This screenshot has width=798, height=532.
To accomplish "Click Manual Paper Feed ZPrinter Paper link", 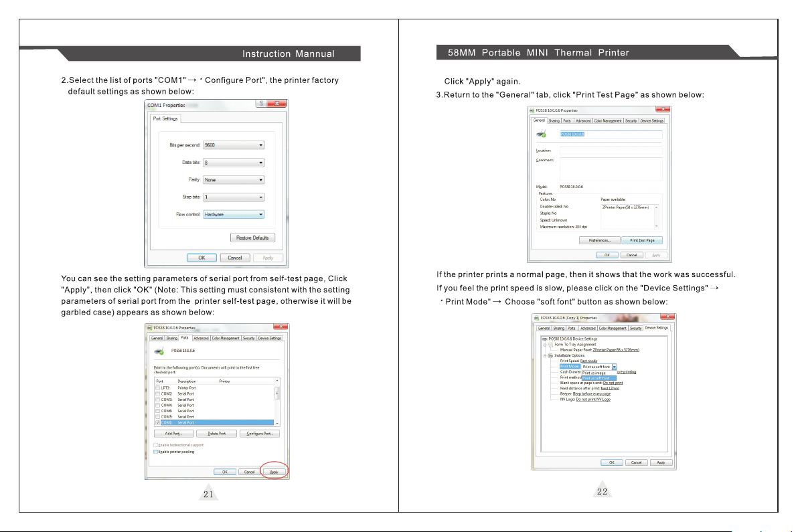I will point(616,350).
